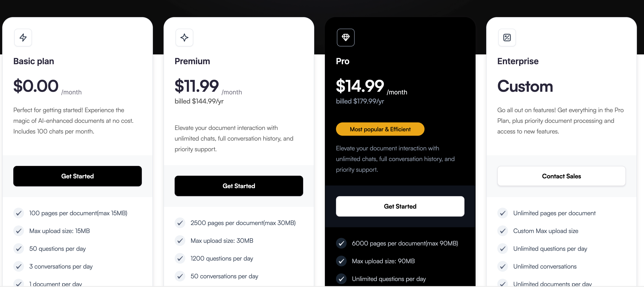Image resolution: width=644 pixels, height=287 pixels.
Task: Click checkmark beside 2500 pages per document
Action: (180, 223)
